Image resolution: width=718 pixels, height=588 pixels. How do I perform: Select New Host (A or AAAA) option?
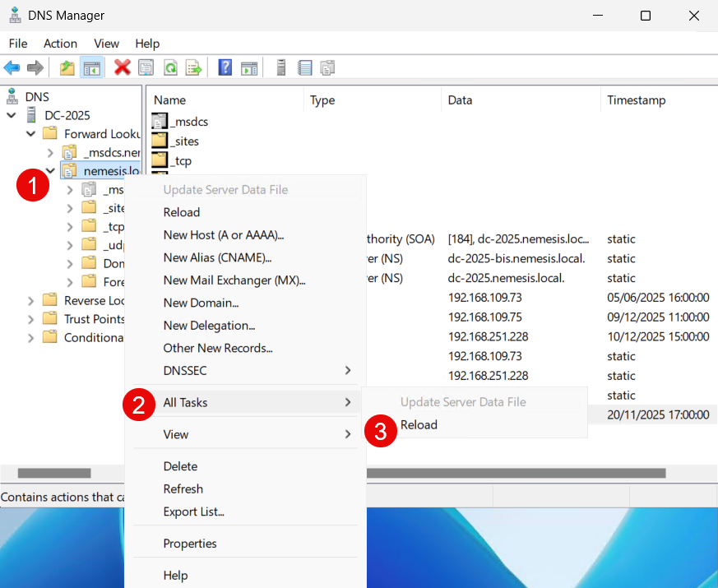(222, 235)
